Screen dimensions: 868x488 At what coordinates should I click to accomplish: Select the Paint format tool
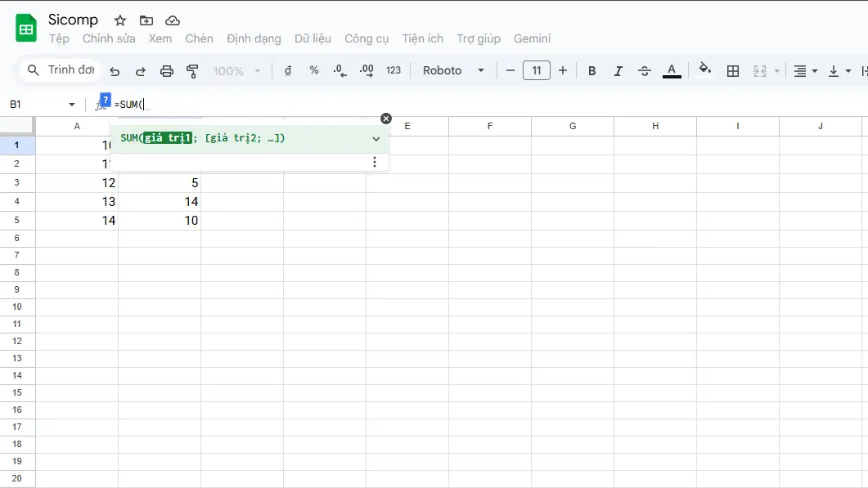(193, 70)
